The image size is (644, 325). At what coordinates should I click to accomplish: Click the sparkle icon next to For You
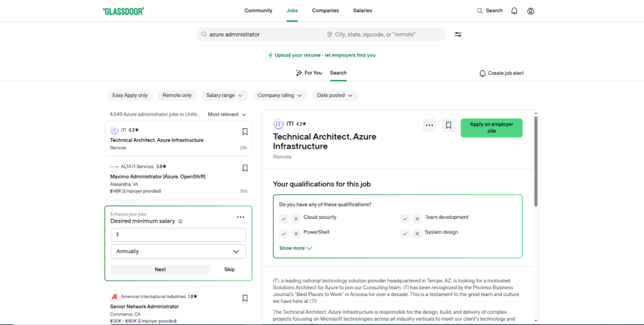tap(299, 73)
